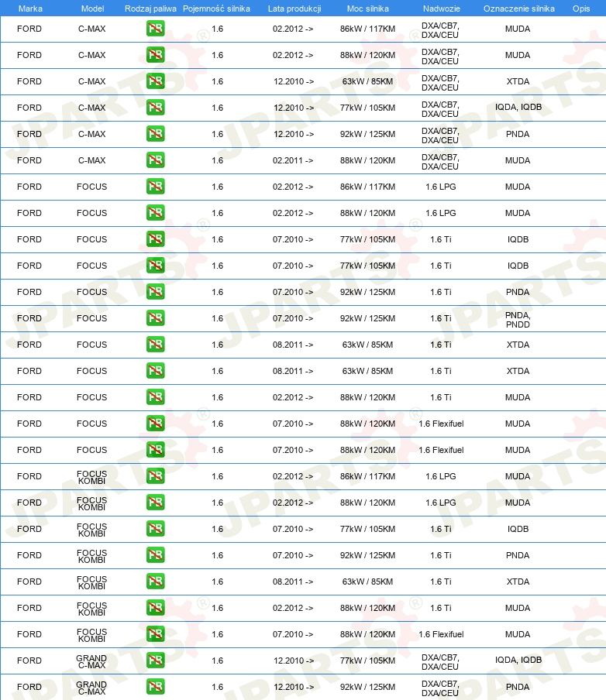Click fuel icon for FOCUS KOMBI 86kW/117KM LPG
This screenshot has height=700, width=606.
tap(156, 476)
